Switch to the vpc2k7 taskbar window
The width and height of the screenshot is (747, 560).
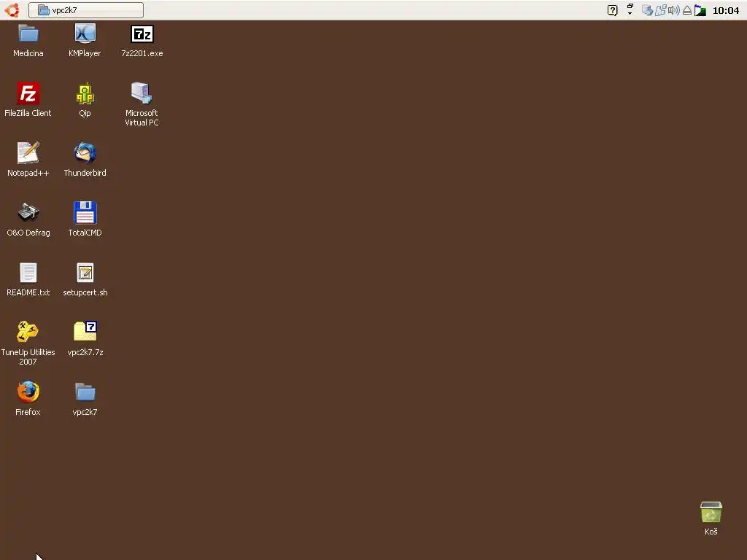pos(86,10)
